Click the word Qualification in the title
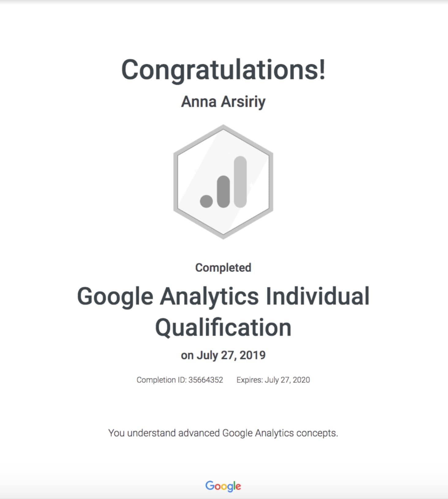 tap(223, 328)
